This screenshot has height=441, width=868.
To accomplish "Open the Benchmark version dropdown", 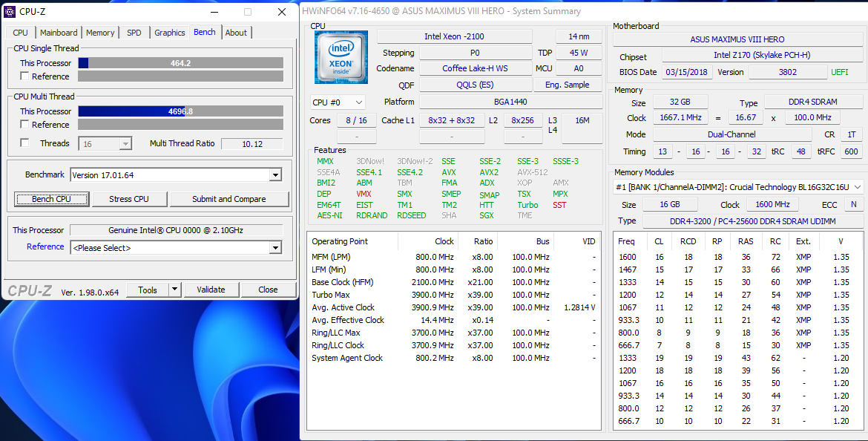I will point(275,175).
